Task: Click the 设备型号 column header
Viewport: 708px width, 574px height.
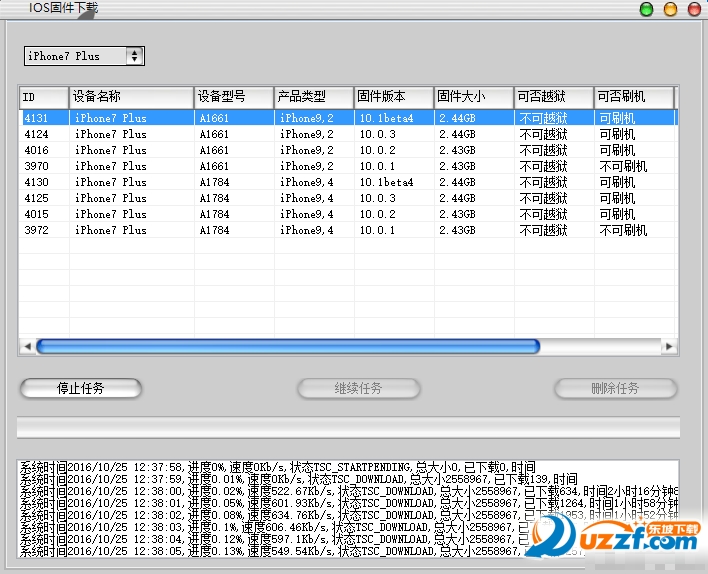Action: pos(234,97)
